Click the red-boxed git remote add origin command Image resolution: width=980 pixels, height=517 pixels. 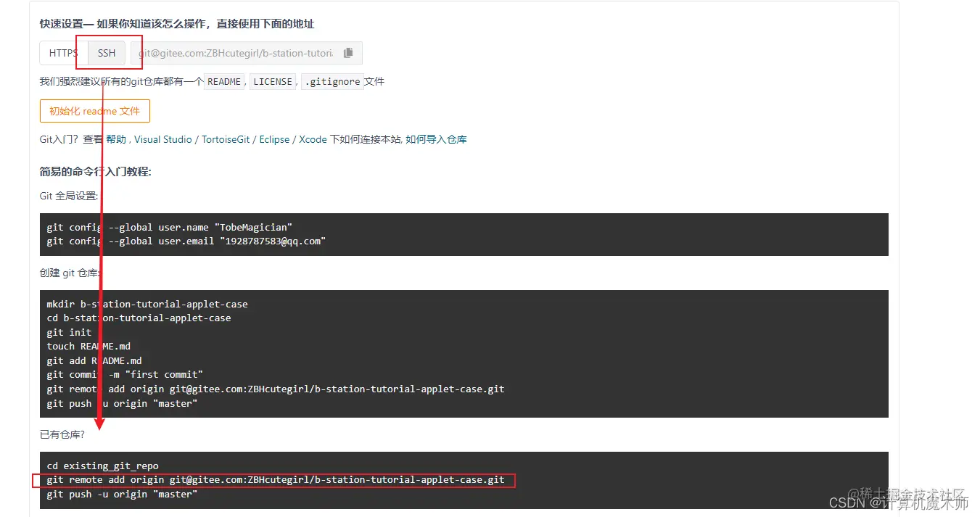tap(274, 480)
